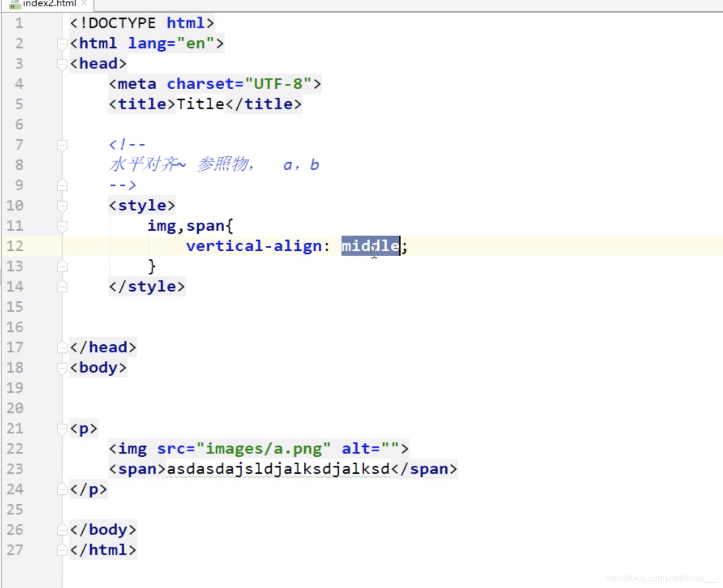The width and height of the screenshot is (723, 588).
Task: Collapse the head tag fold on line 3
Action: pos(62,64)
